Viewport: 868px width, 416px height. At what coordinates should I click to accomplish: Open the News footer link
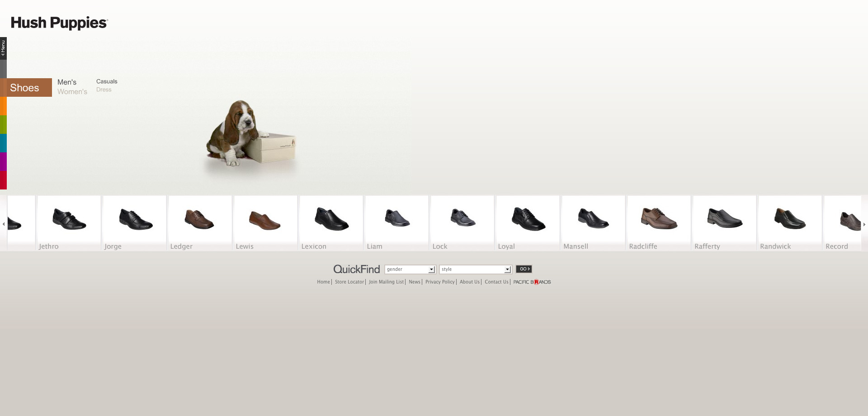point(415,282)
